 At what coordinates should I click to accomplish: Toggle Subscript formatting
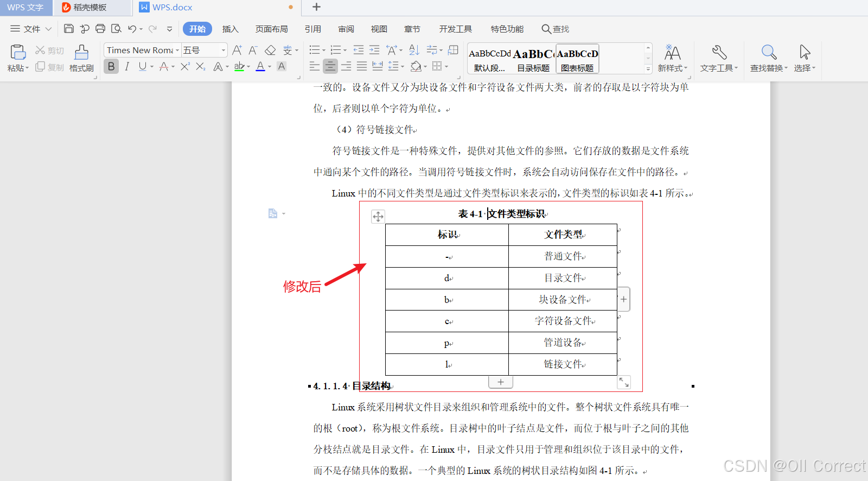coord(201,66)
